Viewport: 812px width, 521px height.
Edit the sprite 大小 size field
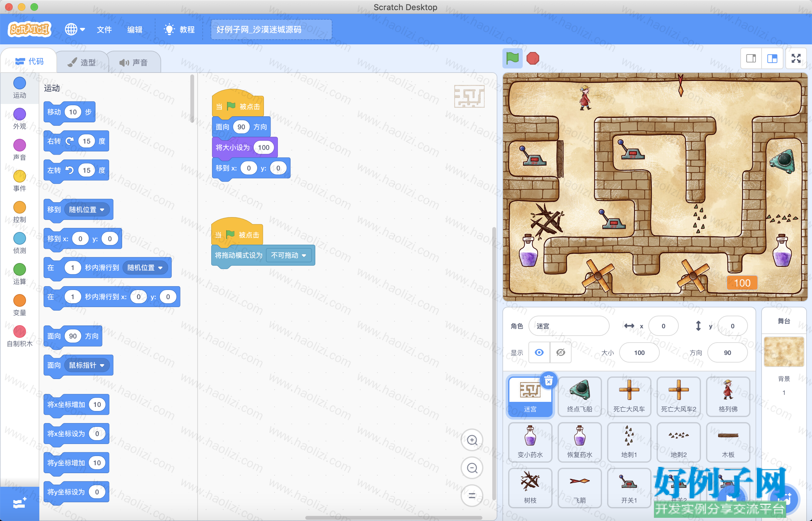click(639, 352)
